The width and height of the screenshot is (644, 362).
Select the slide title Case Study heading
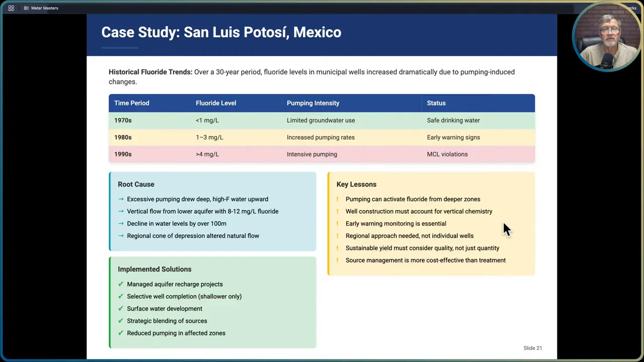(221, 32)
